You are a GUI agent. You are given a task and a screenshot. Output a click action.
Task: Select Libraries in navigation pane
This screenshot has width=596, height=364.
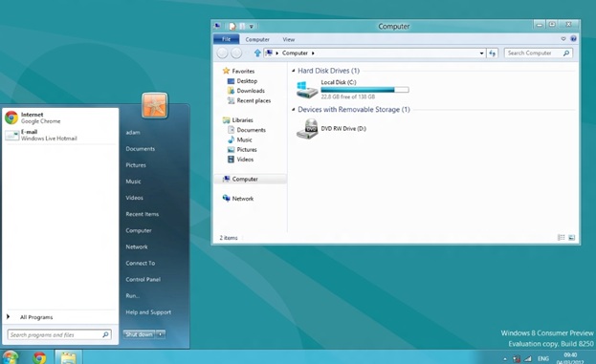tap(238, 120)
